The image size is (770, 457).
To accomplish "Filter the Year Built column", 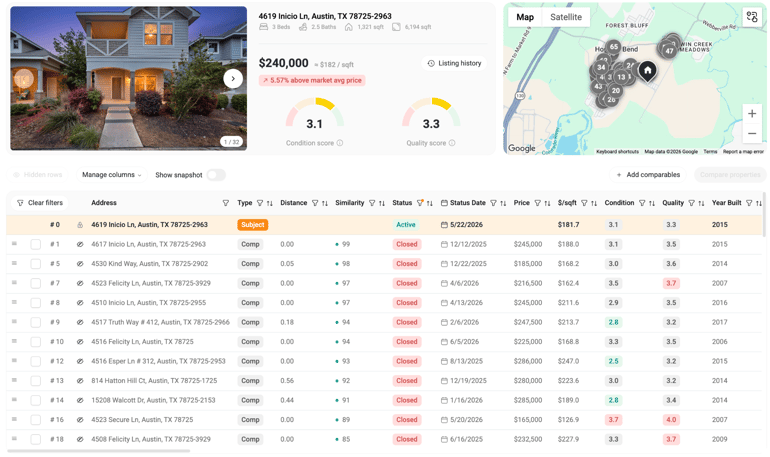I will [749, 203].
